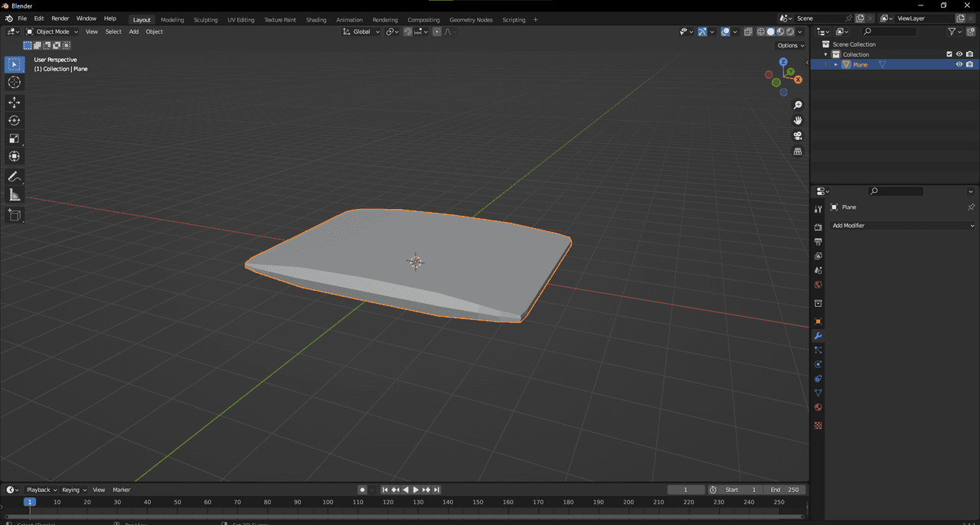Uncheck Collection exclude from view layer checkbox
This screenshot has width=980, height=525.
click(949, 54)
